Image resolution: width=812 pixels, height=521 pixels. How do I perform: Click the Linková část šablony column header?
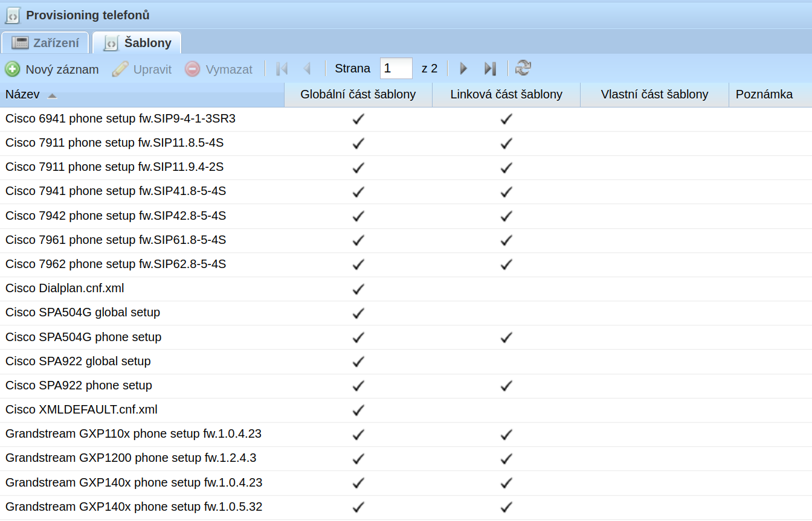pyautogui.click(x=506, y=95)
